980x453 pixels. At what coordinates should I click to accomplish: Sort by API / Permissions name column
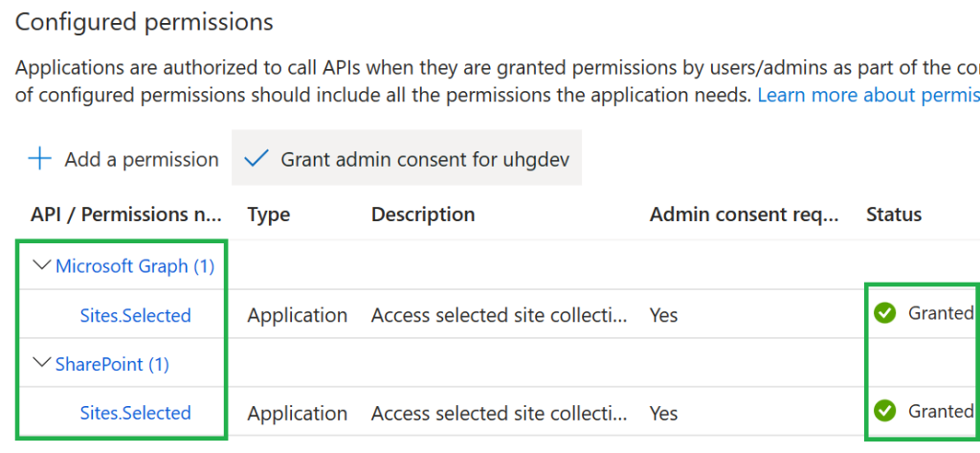(126, 215)
